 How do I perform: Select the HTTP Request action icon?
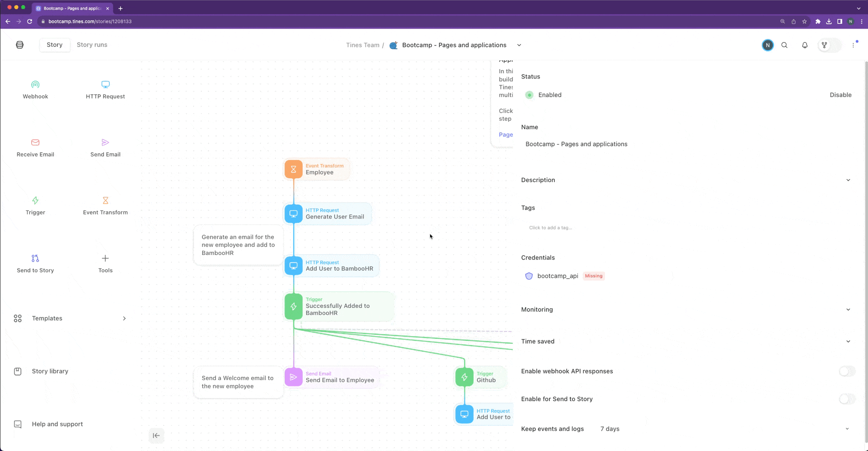click(x=105, y=85)
